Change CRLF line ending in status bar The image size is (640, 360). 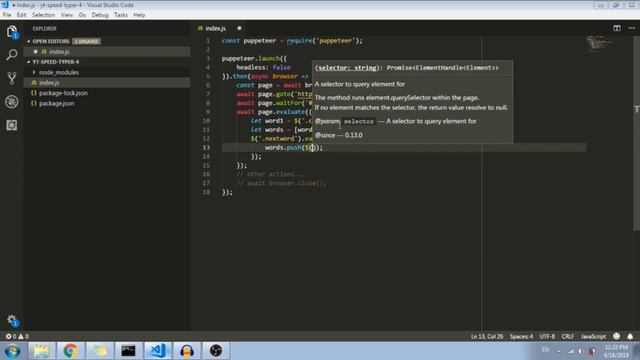pos(568,336)
